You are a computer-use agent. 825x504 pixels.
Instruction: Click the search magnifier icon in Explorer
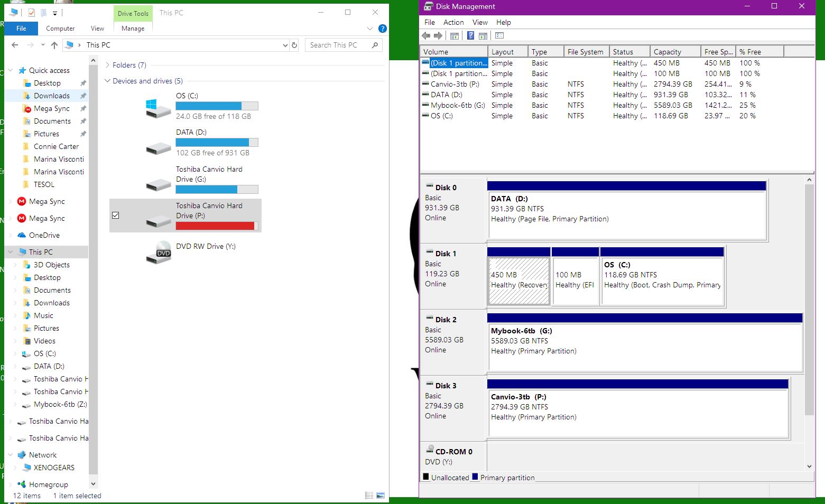(375, 45)
